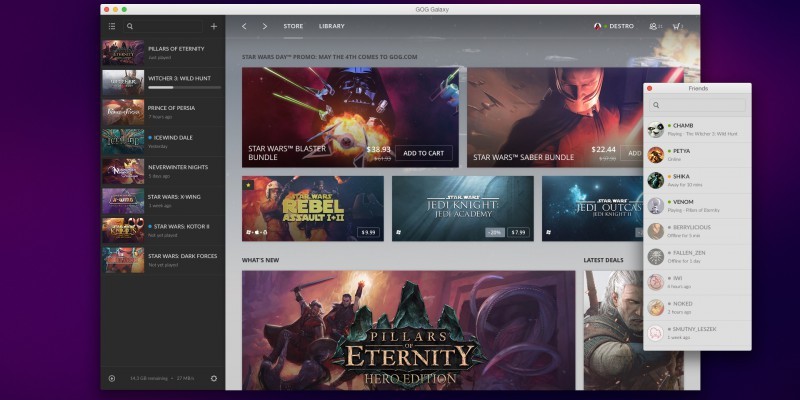Open Star Wars Saber Bundle banner
This screenshot has width=800, height=400.
click(x=555, y=117)
